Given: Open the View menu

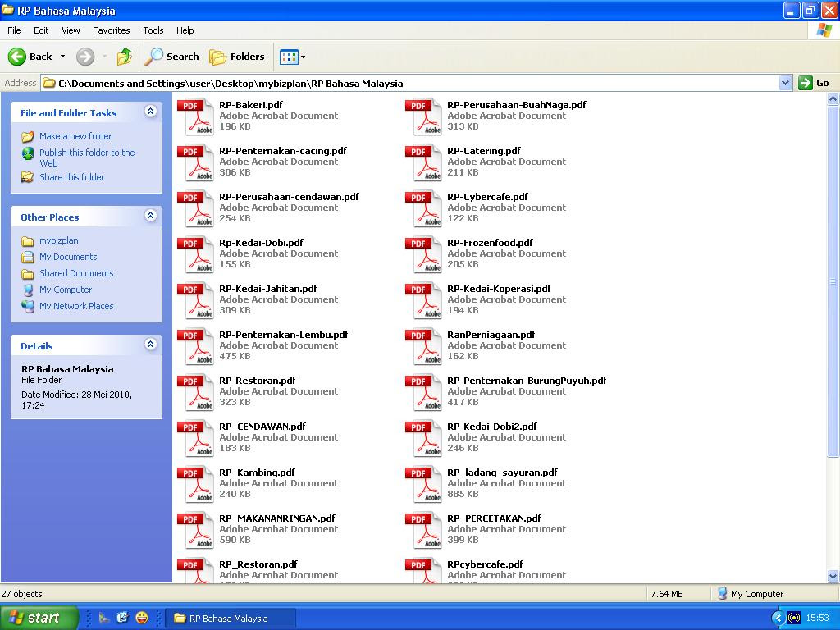Looking at the screenshot, I should [71, 30].
